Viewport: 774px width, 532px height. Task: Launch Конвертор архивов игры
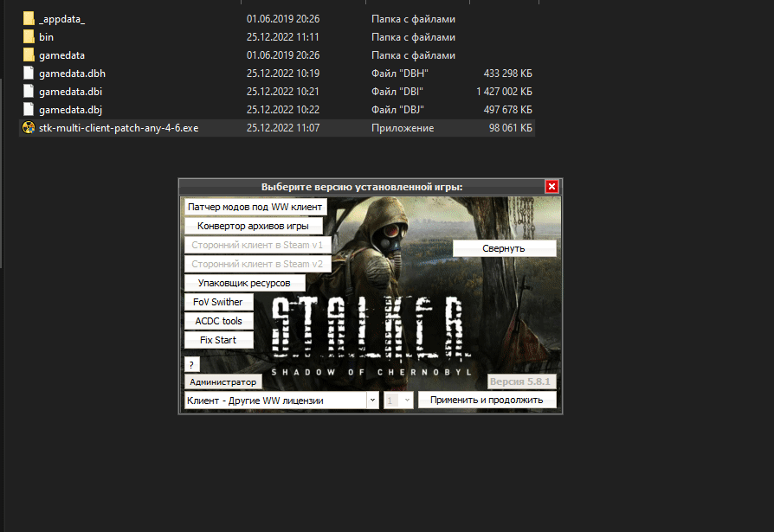point(253,226)
